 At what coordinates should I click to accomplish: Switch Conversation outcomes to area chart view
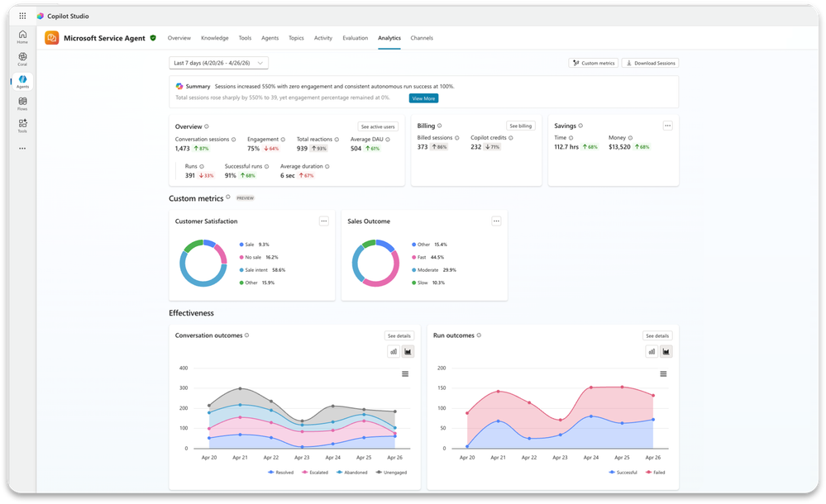[408, 351]
